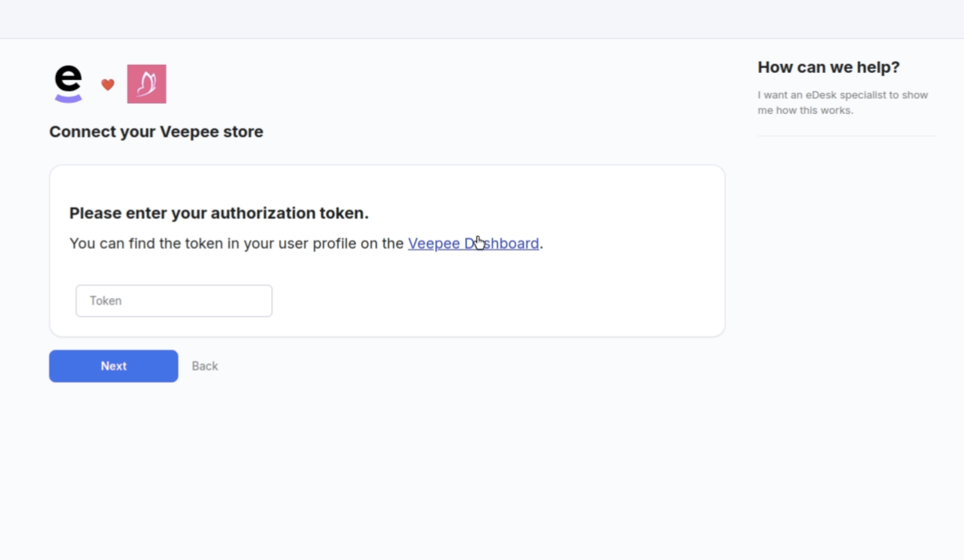Open the Veepee Dashboard link

(x=473, y=243)
